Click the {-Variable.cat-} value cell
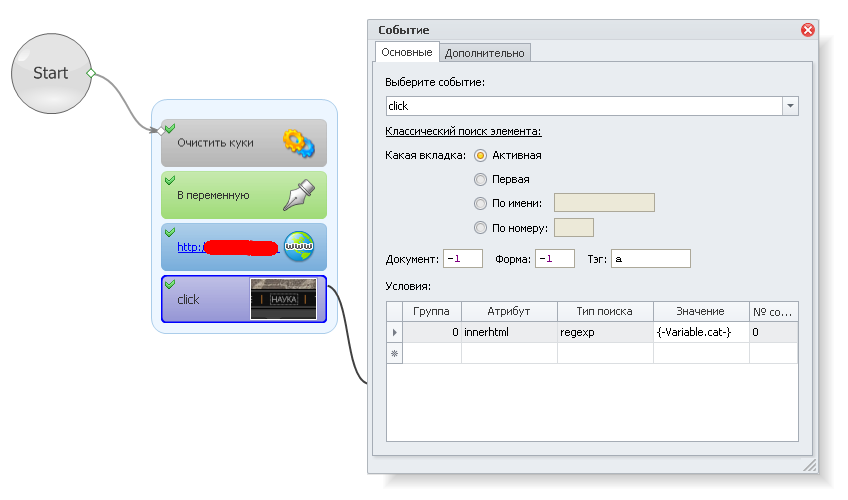 [700, 332]
